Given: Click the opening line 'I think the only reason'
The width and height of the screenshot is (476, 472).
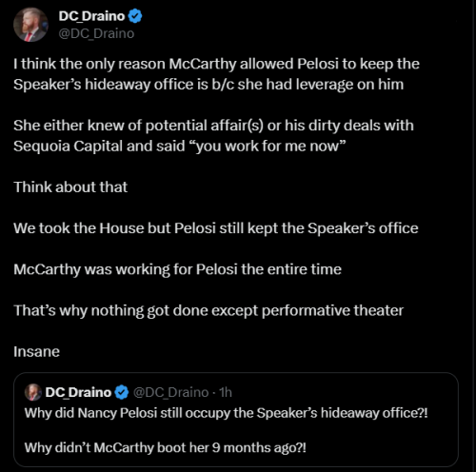Looking at the screenshot, I should (216, 64).
